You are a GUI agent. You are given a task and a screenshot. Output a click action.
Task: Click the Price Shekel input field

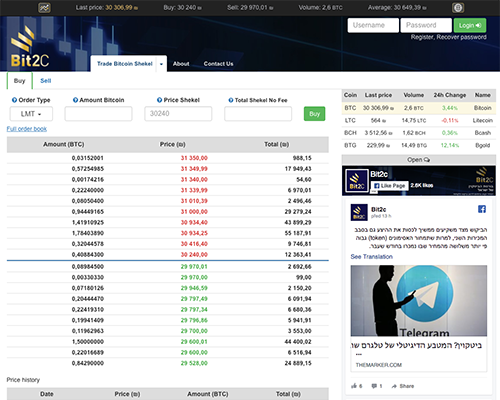pyautogui.click(x=178, y=114)
